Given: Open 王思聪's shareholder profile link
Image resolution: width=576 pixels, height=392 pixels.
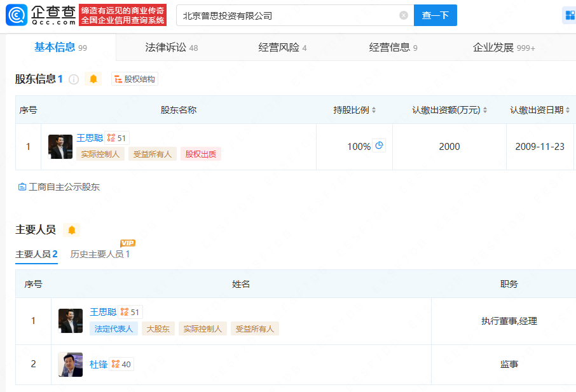Looking at the screenshot, I should click(90, 137).
